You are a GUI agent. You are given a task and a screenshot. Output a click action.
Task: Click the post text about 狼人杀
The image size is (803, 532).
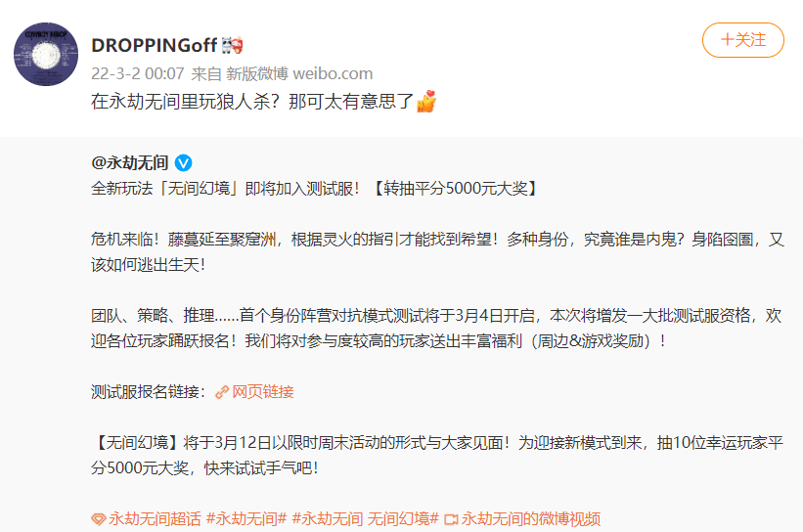[252, 102]
